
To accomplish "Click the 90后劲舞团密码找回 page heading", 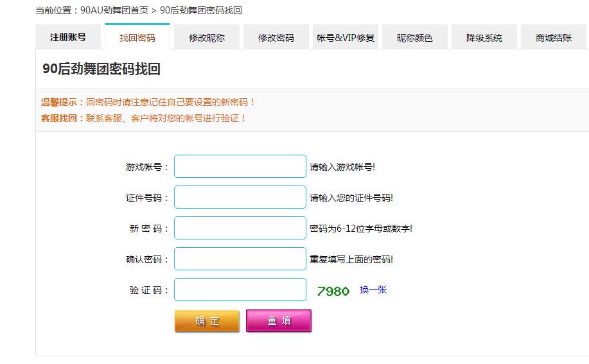I will (101, 69).
